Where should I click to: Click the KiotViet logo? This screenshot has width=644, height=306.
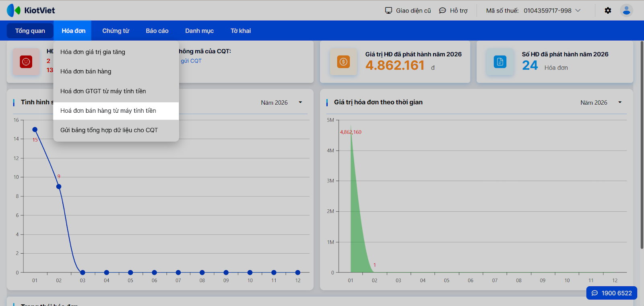pos(31,10)
